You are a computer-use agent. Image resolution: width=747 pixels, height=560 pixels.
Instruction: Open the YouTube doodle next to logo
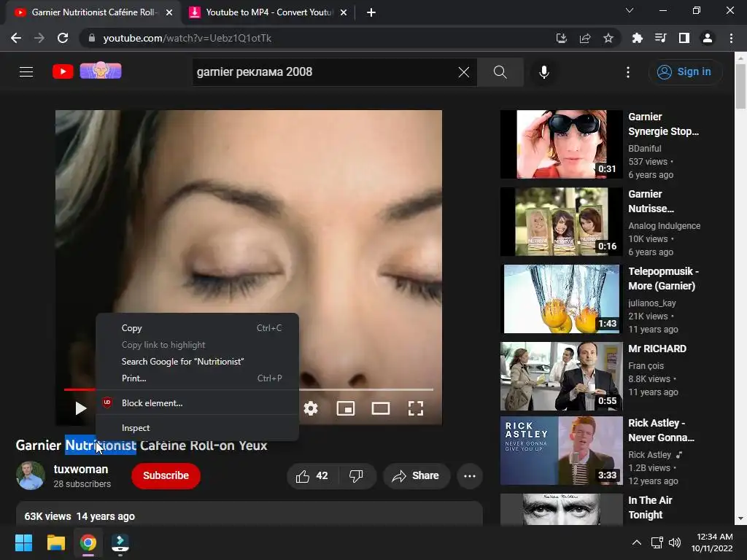(x=101, y=70)
